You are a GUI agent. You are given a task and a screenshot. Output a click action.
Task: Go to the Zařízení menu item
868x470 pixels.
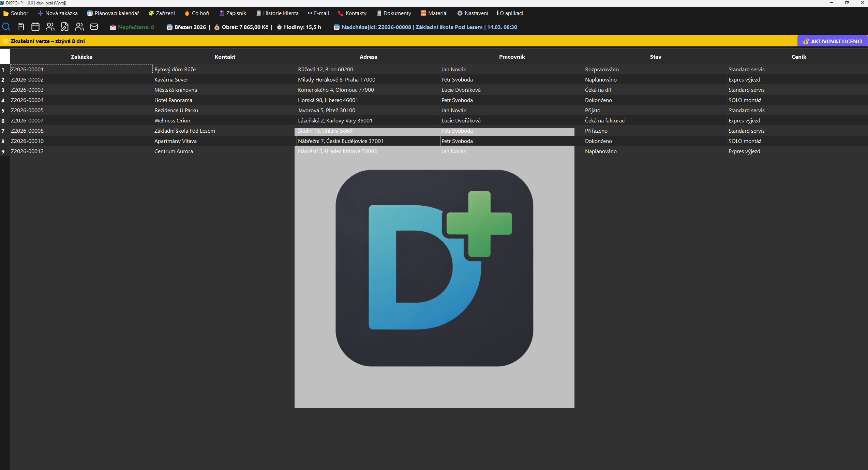[x=162, y=13]
